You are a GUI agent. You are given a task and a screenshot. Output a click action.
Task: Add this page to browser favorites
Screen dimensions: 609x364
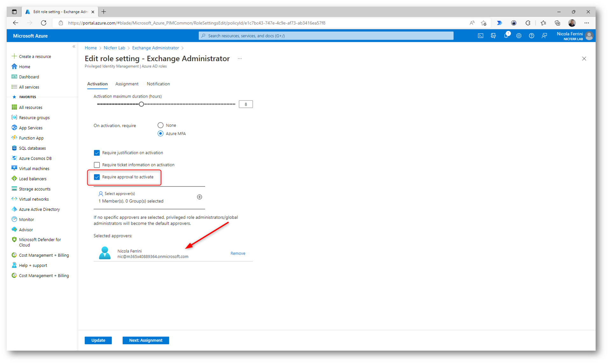[x=484, y=23]
